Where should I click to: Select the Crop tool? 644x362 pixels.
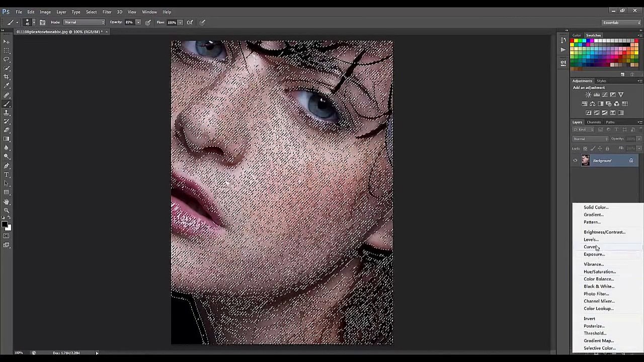click(x=7, y=77)
